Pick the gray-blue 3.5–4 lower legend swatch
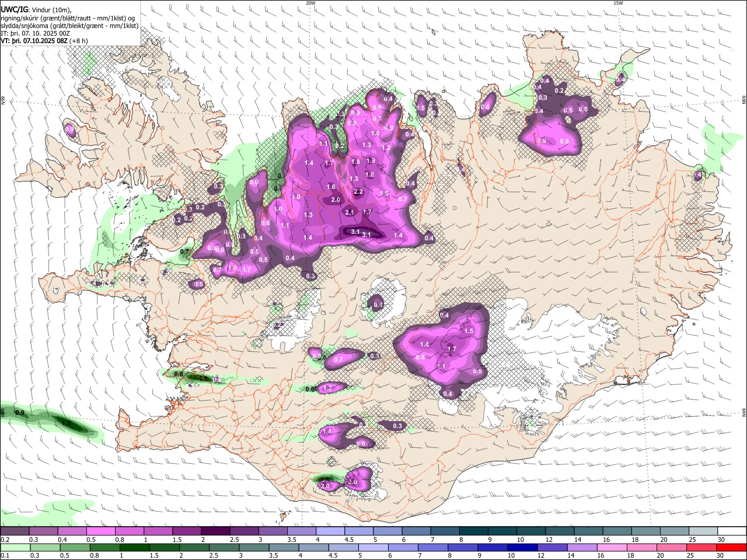 coord(284,548)
